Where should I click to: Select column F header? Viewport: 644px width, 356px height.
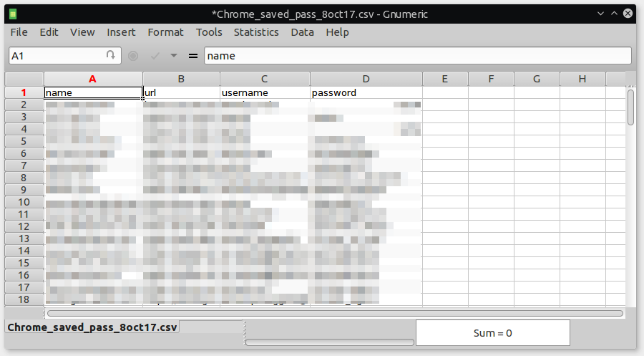(491, 79)
